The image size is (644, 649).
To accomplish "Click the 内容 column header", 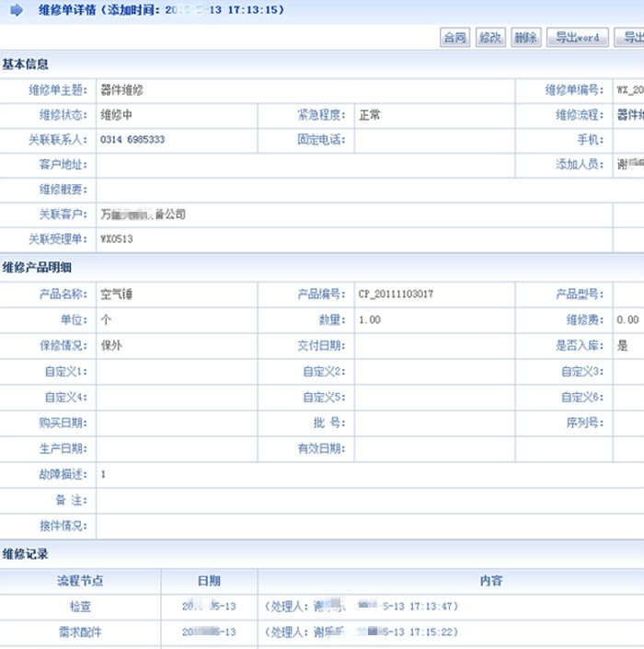I will tap(490, 581).
